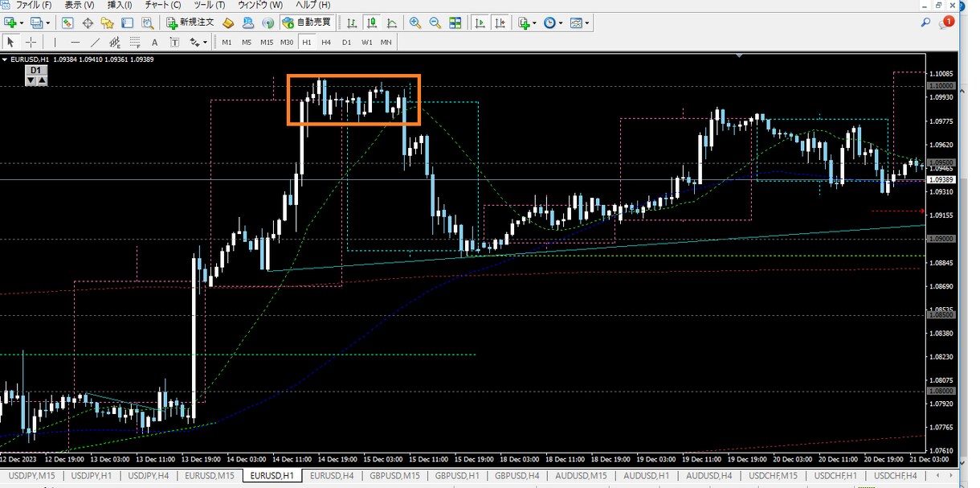Switch chart to bar chart mode
The width and height of the screenshot is (980, 488).
coord(352,23)
